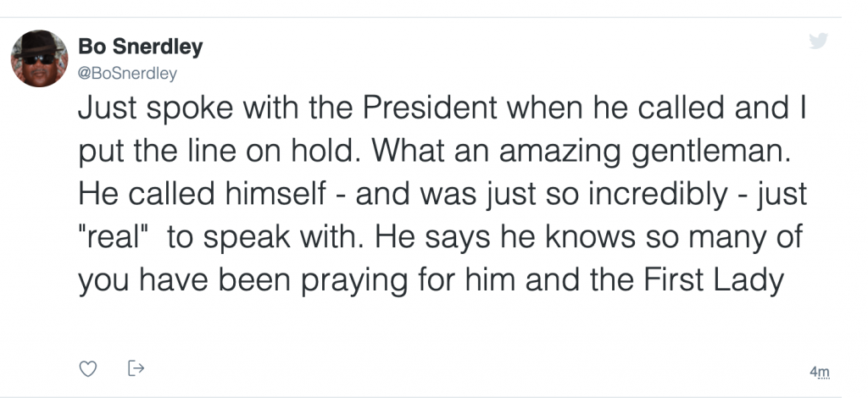Image resolution: width=868 pixels, height=398 pixels.
Task: Click the phrase "to speak with"
Action: coord(244,239)
